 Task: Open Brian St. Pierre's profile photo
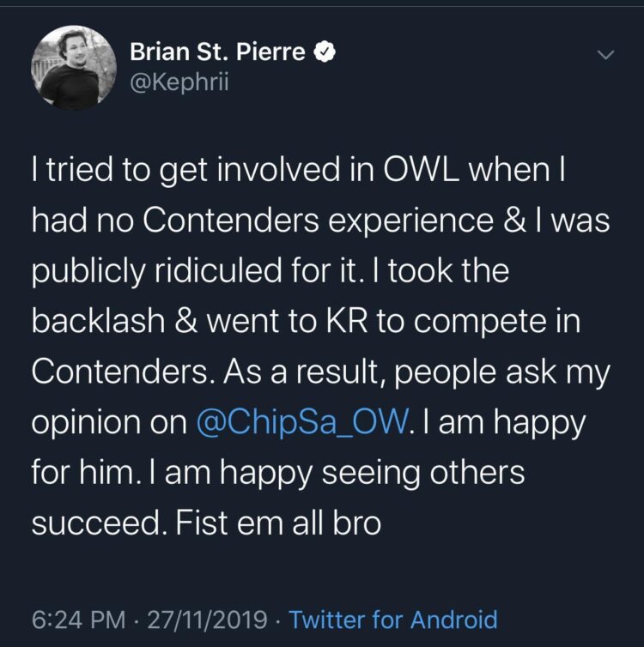click(x=73, y=68)
